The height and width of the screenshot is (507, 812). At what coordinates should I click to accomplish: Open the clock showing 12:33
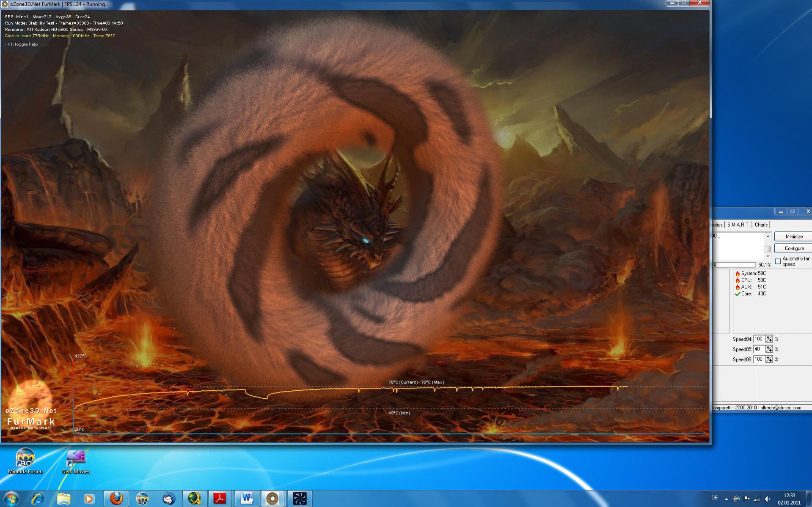coord(789,499)
